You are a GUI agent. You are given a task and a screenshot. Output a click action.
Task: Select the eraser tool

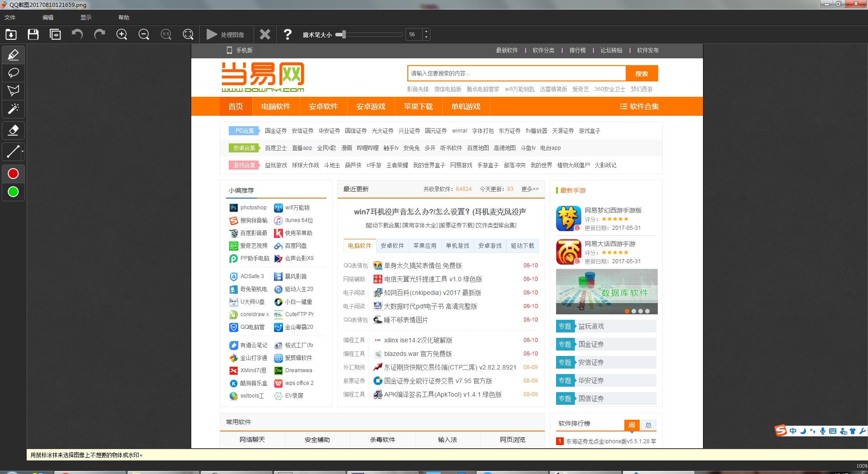point(13,130)
